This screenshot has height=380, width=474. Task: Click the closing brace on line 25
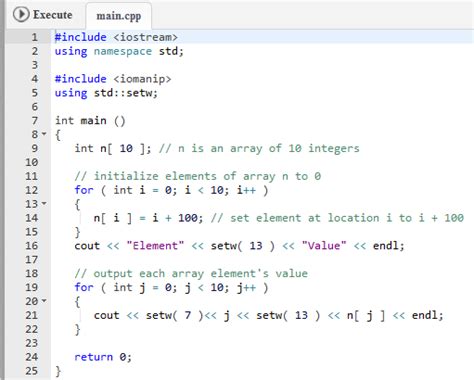pyautogui.click(x=58, y=371)
